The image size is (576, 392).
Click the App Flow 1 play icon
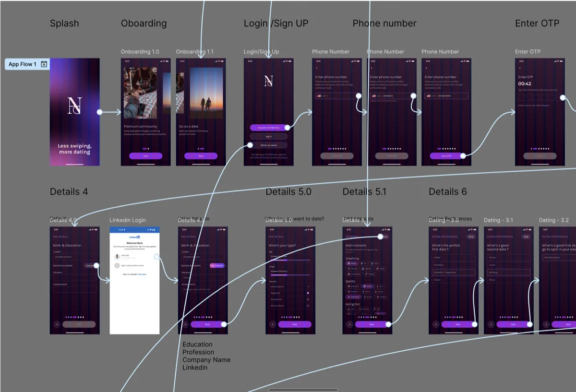tap(44, 64)
